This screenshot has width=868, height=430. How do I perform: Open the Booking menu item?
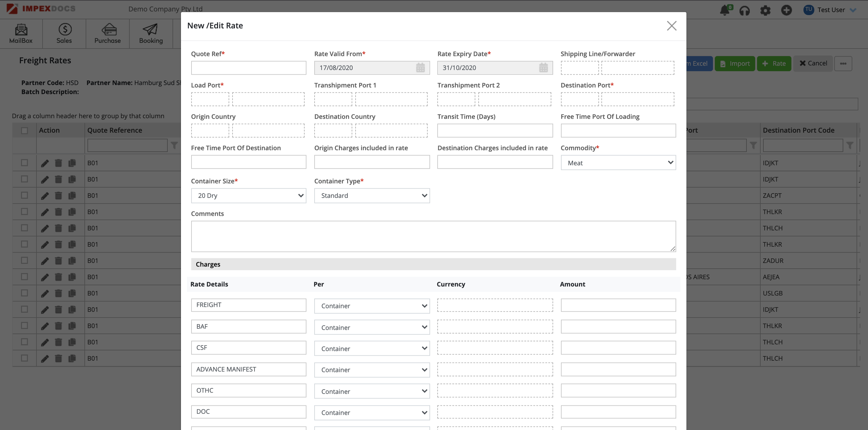point(150,34)
